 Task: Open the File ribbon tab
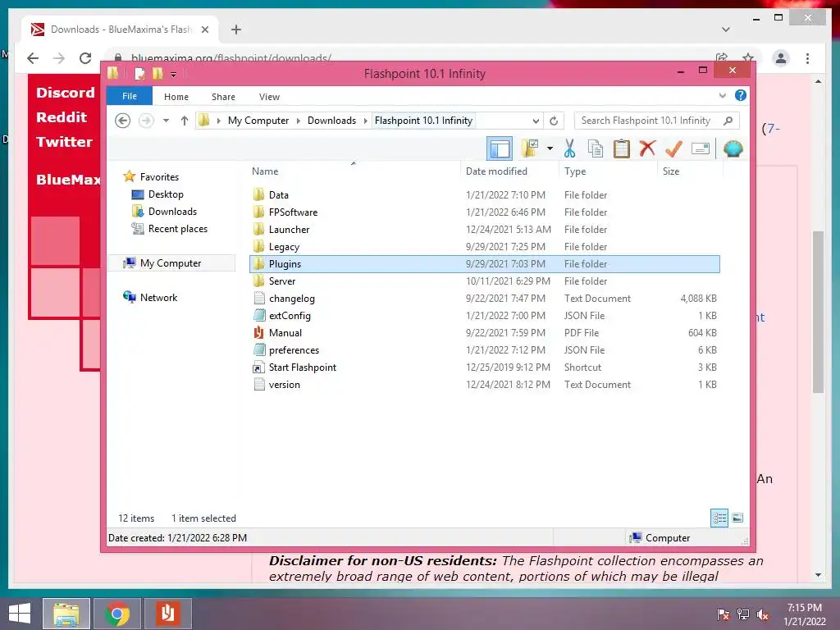point(130,97)
